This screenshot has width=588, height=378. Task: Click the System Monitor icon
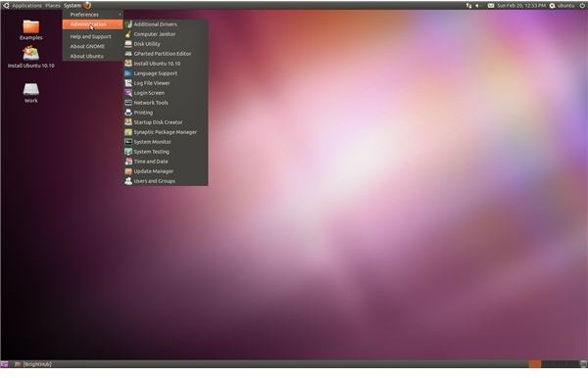(128, 142)
